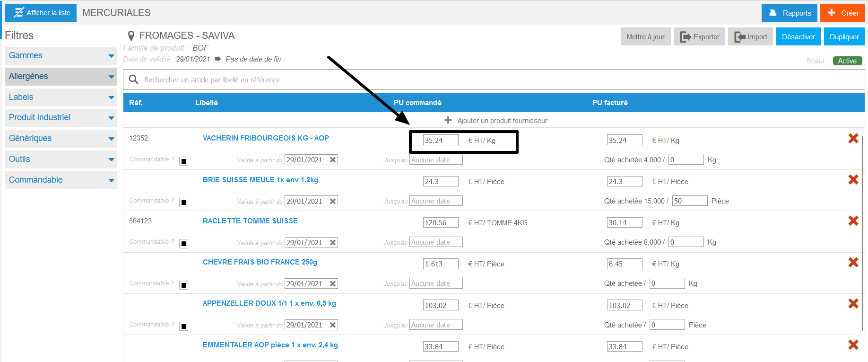868x362 pixels.
Task: Toggle Commandable checkbox for VACHERIN FRIBOURGEOIS
Action: (x=184, y=161)
